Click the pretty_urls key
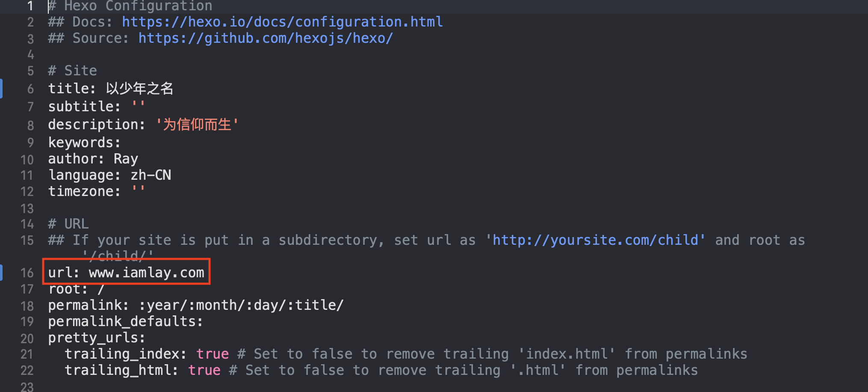 click(x=97, y=338)
